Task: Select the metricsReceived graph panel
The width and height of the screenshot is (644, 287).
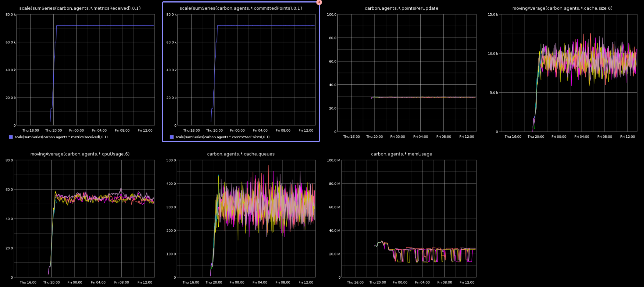Action: [81, 69]
